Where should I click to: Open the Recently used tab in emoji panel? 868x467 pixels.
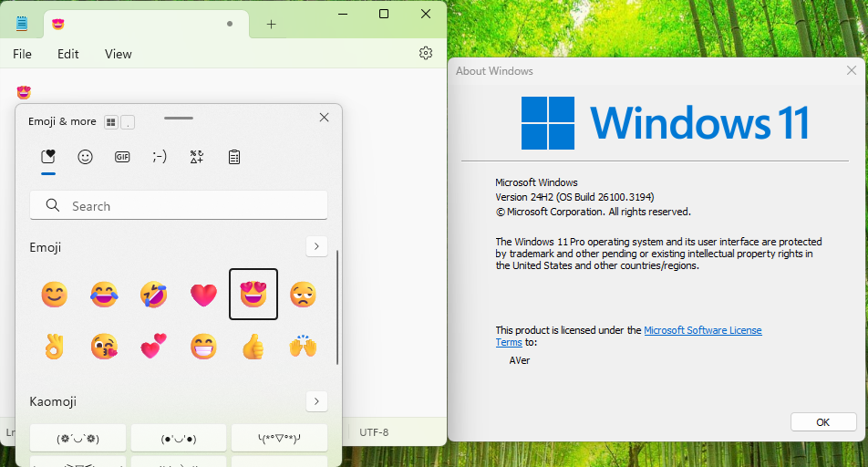(48, 157)
